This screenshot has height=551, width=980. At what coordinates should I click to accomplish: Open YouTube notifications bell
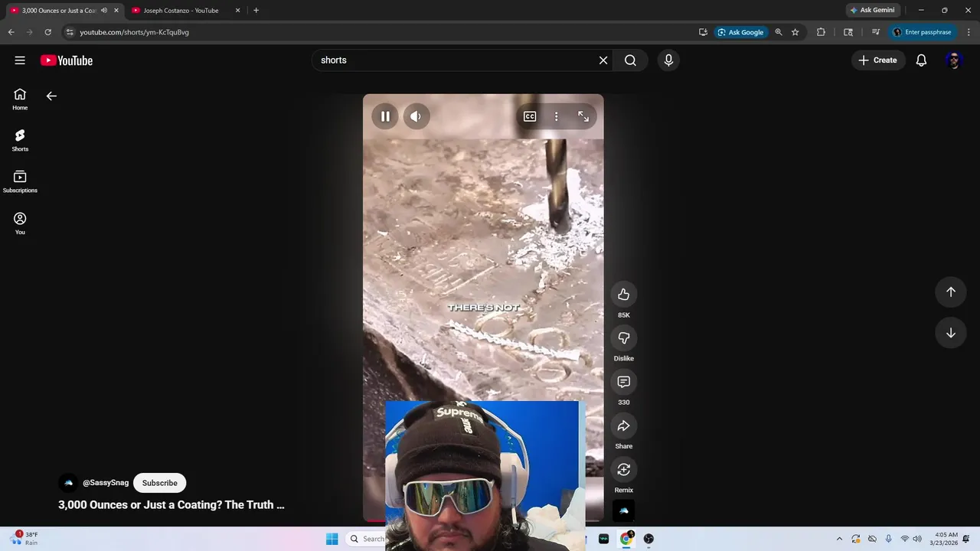point(922,60)
